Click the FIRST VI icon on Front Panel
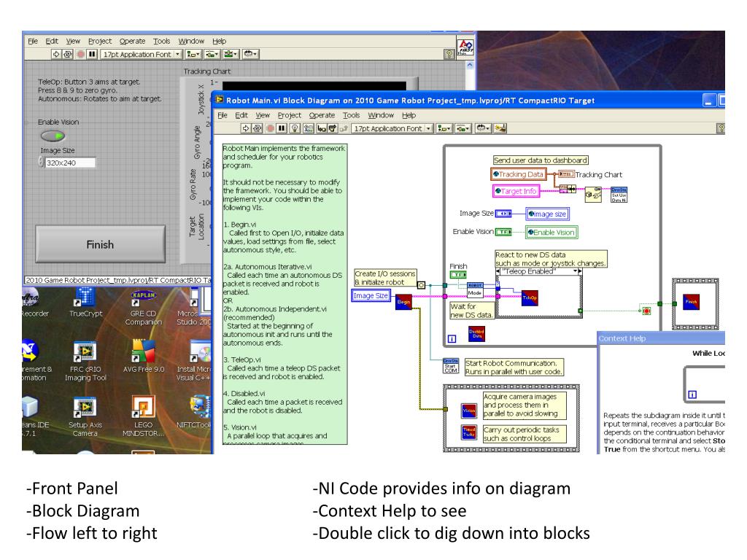This screenshot has height=560, width=747. tap(465, 47)
